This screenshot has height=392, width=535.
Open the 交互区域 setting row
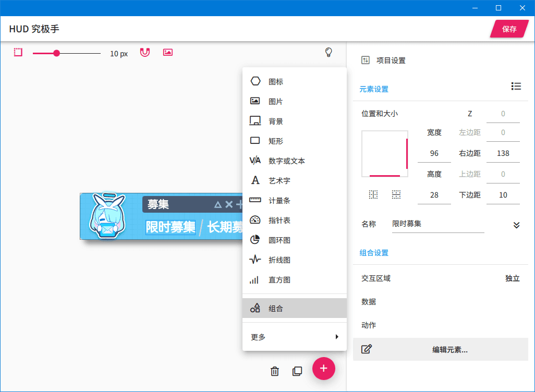coord(441,278)
